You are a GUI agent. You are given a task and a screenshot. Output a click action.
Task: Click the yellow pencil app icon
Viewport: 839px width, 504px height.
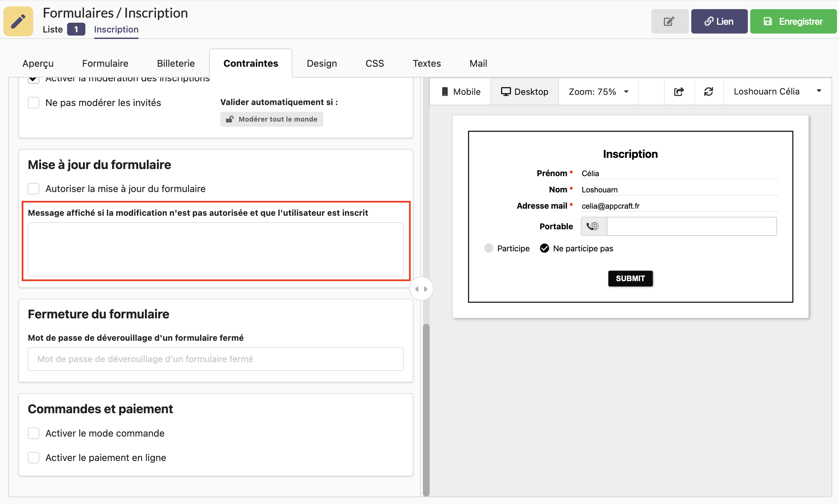(18, 21)
